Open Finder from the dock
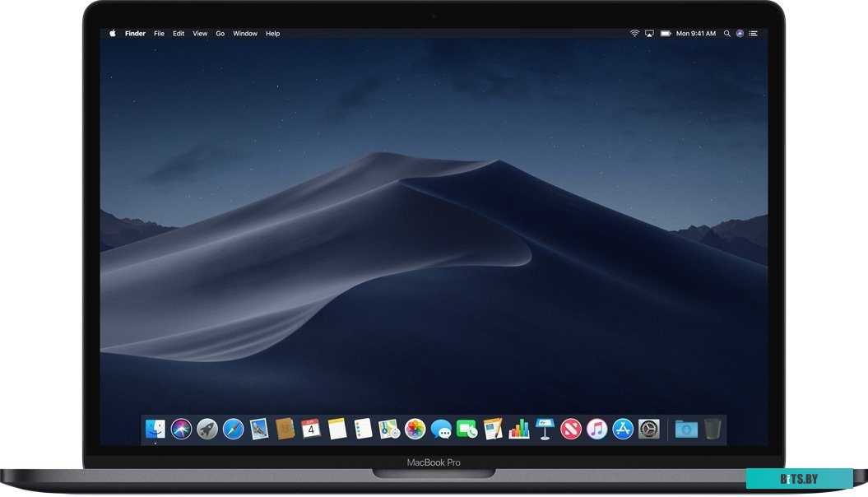Image resolution: width=868 pixels, height=497 pixels. coord(155,429)
